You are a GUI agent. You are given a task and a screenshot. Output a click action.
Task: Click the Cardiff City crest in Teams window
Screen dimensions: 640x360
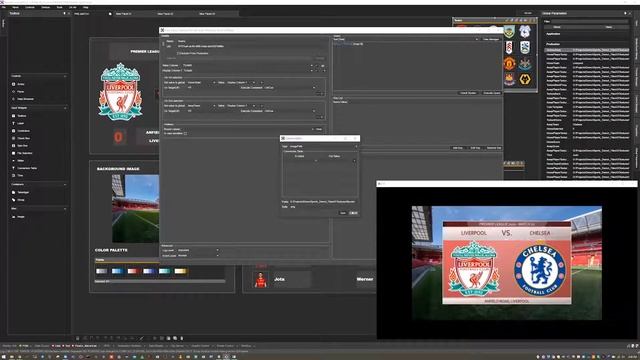pyautogui.click(x=525, y=31)
